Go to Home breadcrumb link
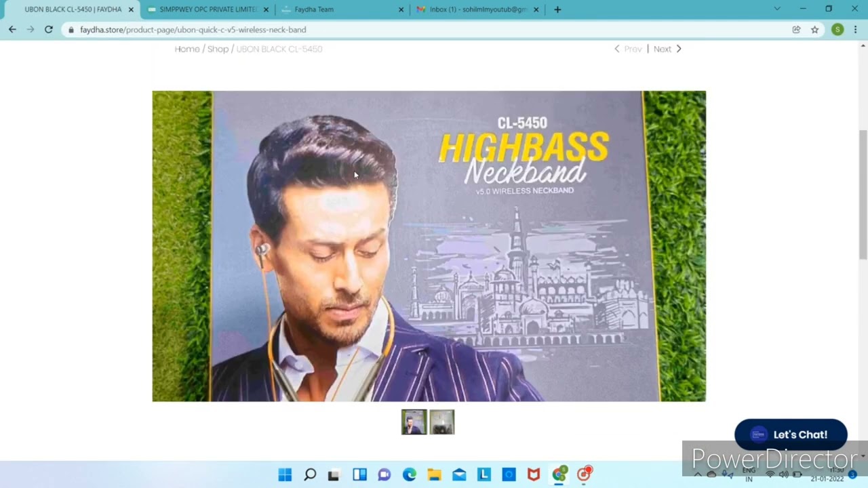 (187, 49)
